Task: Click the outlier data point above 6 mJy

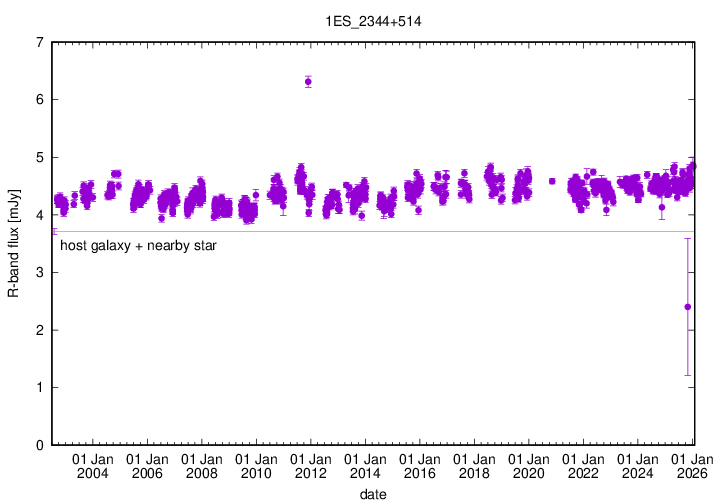Action: pos(308,82)
